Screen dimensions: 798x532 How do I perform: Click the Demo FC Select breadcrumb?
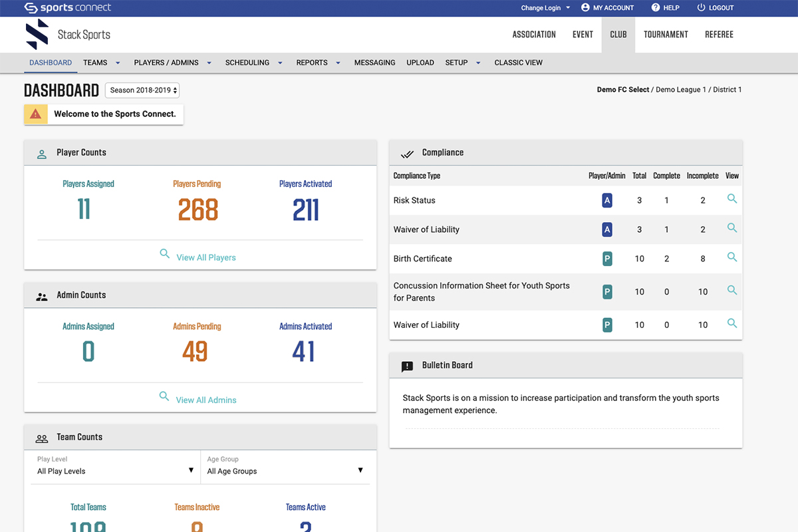point(623,90)
